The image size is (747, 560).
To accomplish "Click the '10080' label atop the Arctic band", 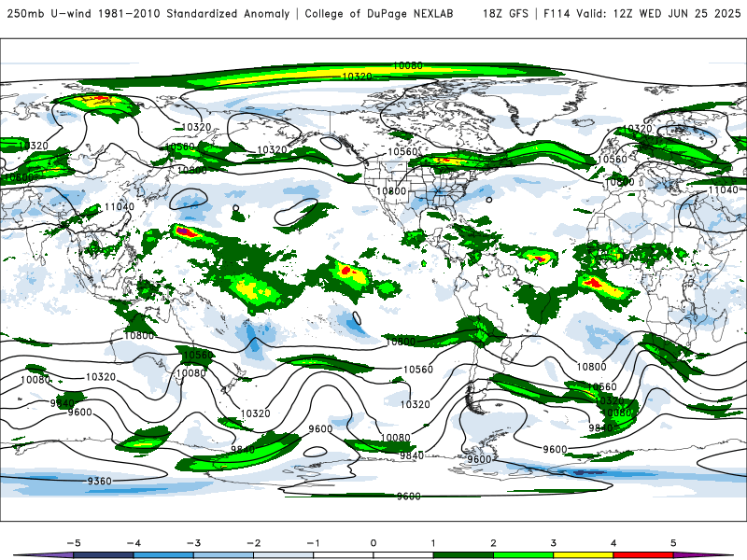I will [408, 65].
